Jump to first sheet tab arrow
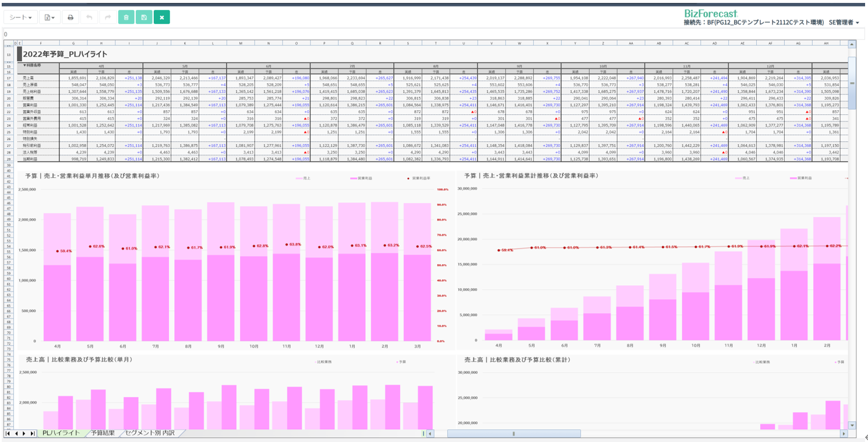Screen dimensions: 868x442 coord(8,434)
